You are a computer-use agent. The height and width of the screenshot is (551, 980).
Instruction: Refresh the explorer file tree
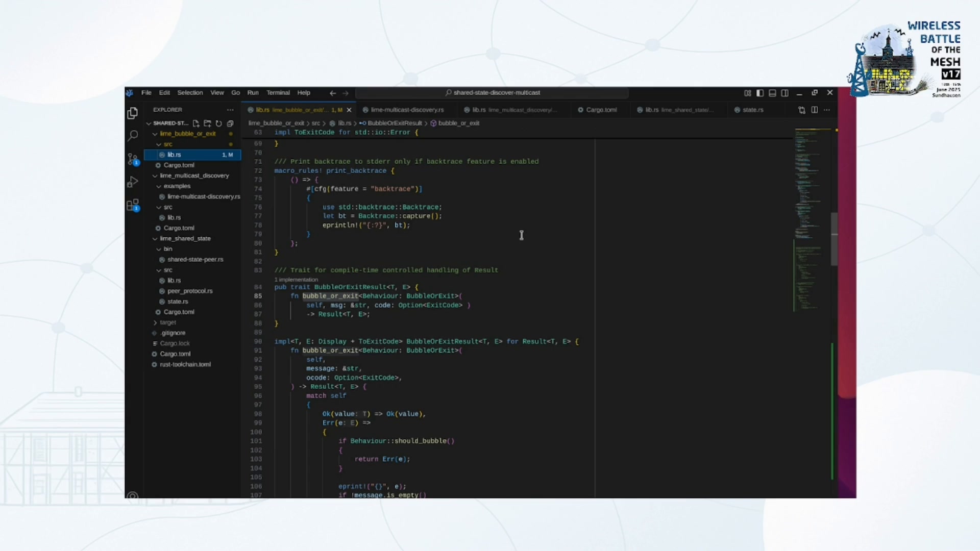point(219,123)
